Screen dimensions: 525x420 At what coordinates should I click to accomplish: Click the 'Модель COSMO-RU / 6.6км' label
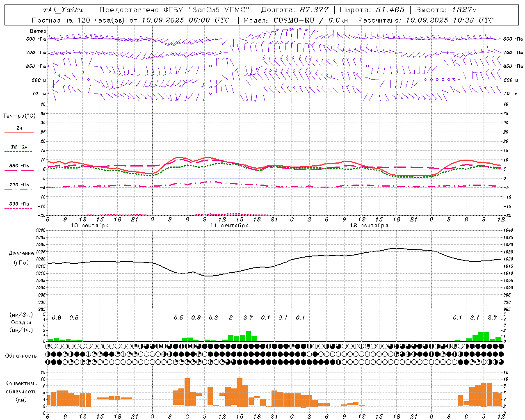pos(295,20)
